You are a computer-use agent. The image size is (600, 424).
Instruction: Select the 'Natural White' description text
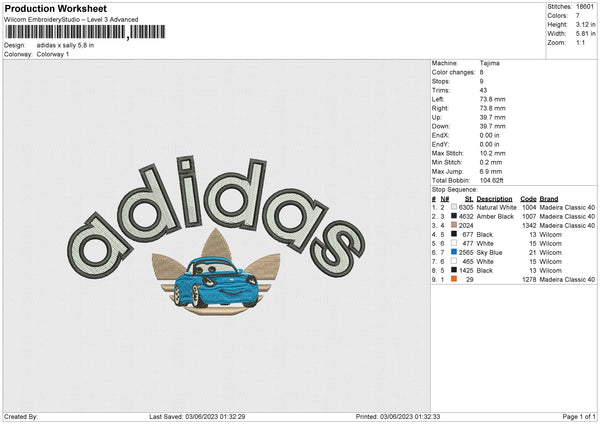(x=496, y=207)
